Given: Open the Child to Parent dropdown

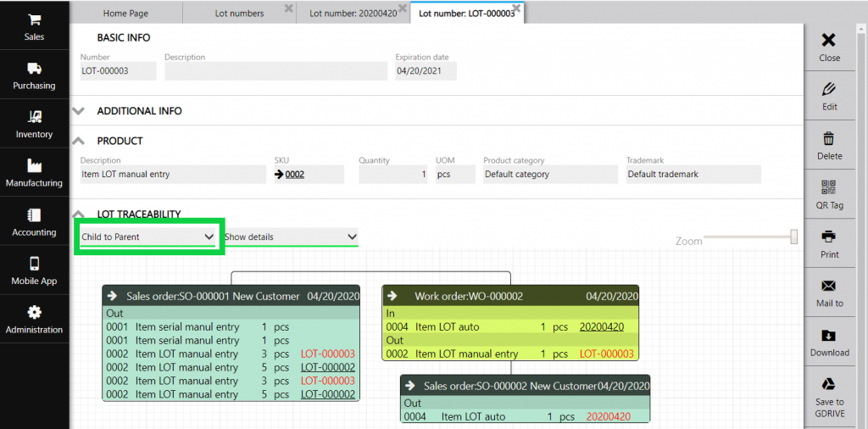Looking at the screenshot, I should (147, 237).
